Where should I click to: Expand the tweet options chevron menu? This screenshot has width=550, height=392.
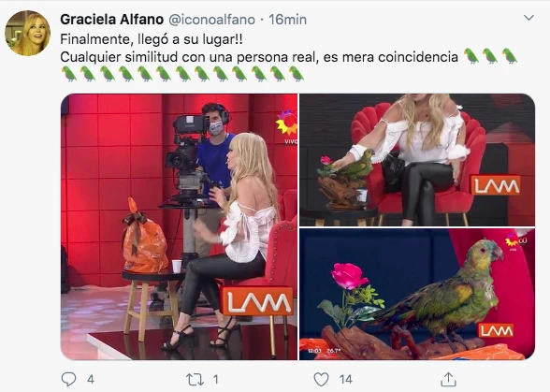tap(528, 18)
